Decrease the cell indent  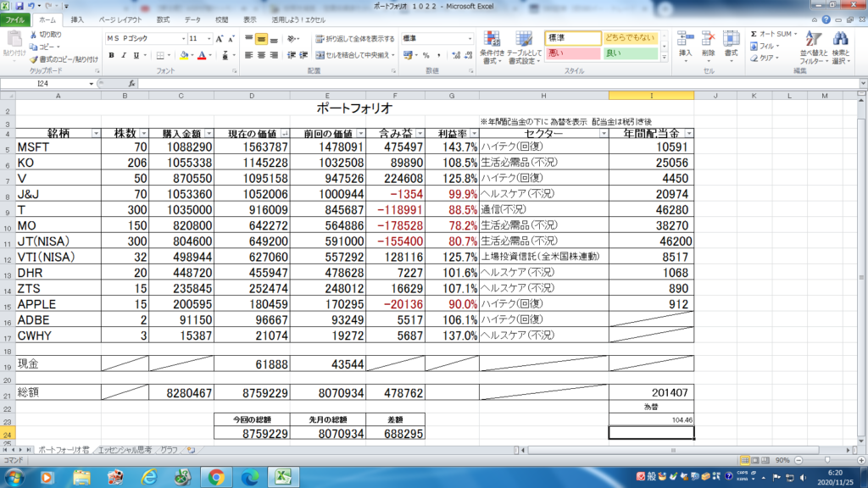[x=292, y=55]
